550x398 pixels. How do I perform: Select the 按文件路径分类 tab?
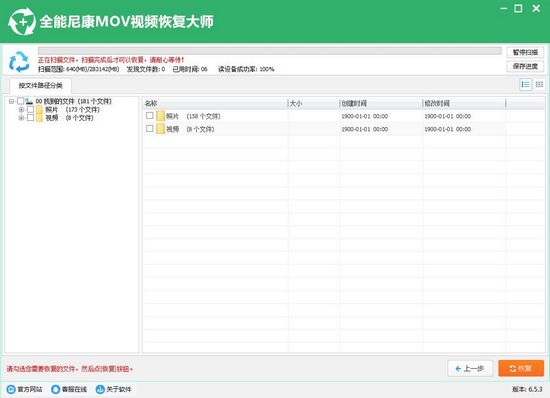pyautogui.click(x=41, y=86)
